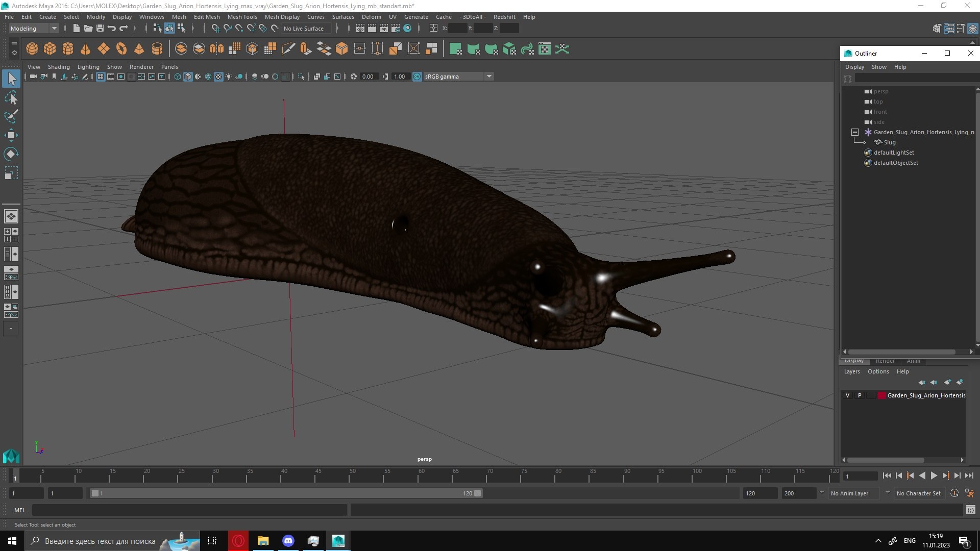
Task: Toggle layer playback P box
Action: coord(860,395)
